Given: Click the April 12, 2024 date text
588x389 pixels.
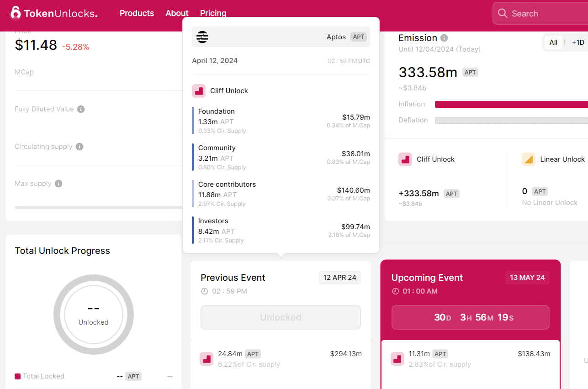Looking at the screenshot, I should [215, 61].
